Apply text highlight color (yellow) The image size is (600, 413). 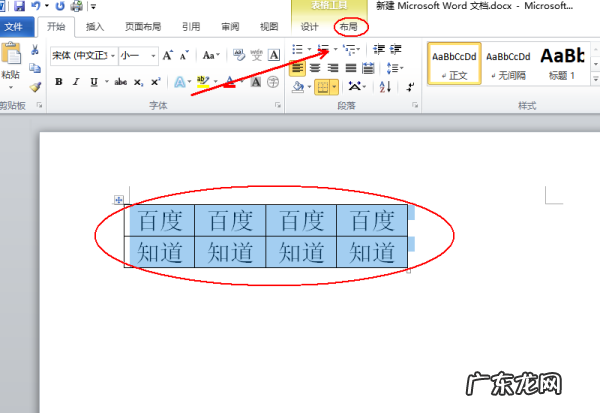tap(203, 82)
